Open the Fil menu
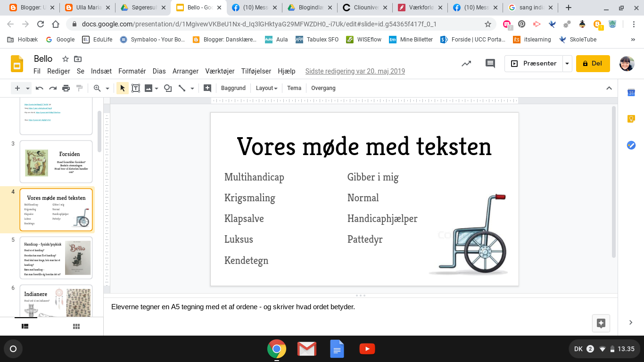The height and width of the screenshot is (362, 644). coord(37,71)
